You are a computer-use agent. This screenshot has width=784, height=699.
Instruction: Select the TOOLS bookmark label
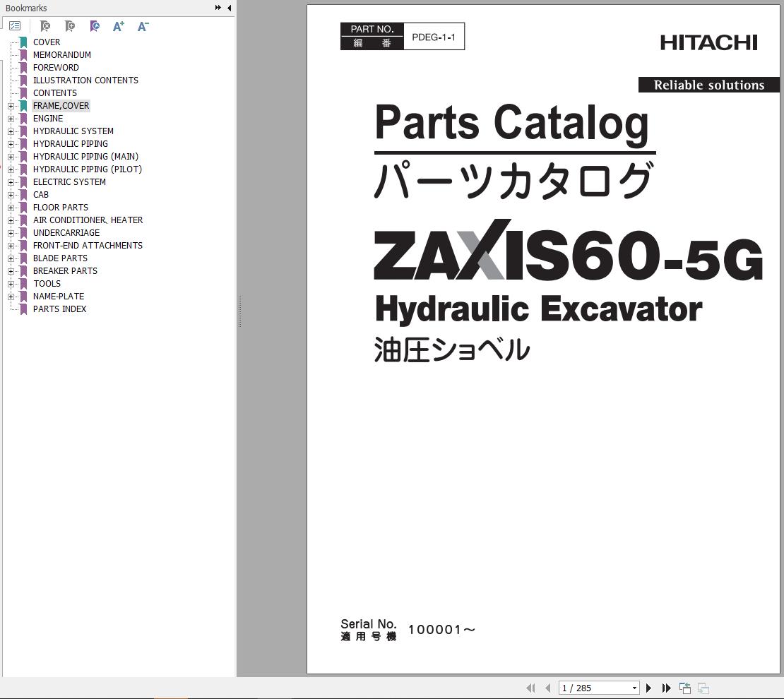(x=47, y=284)
